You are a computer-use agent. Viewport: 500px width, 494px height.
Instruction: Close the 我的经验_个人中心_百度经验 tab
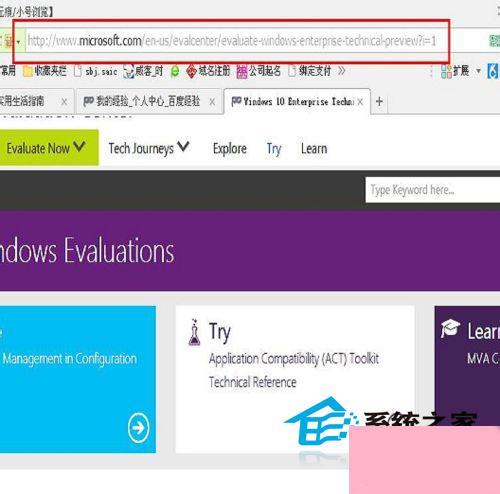[212, 102]
